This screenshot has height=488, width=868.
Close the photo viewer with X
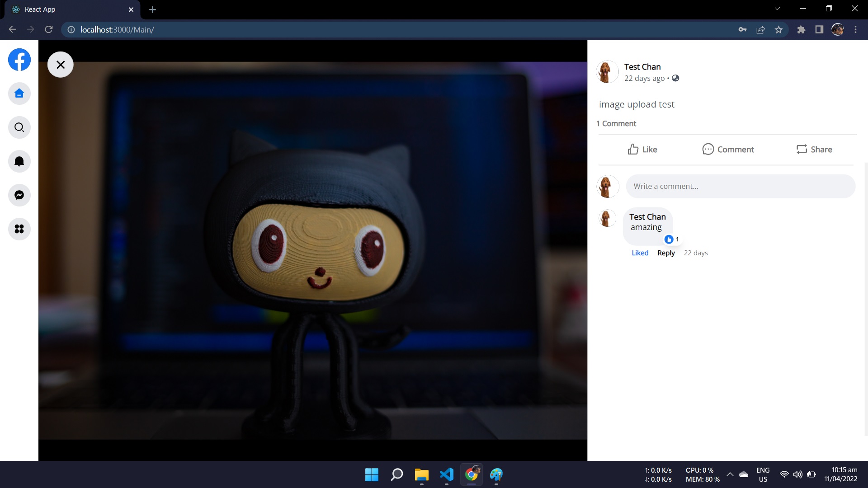(61, 65)
